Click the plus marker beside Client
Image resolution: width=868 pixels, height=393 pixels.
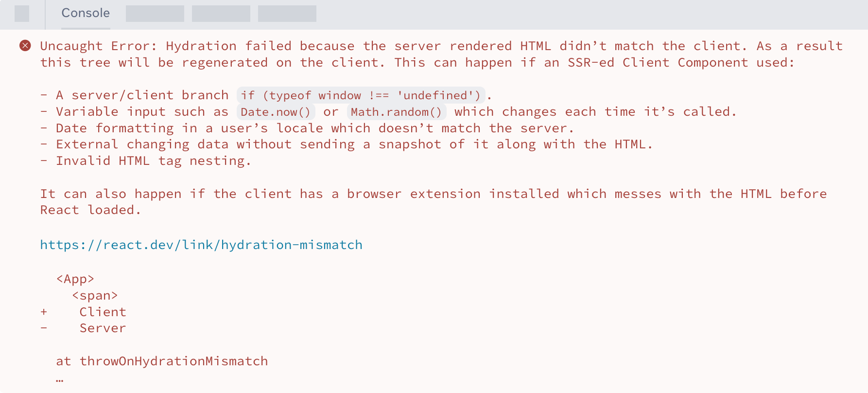pos(44,312)
